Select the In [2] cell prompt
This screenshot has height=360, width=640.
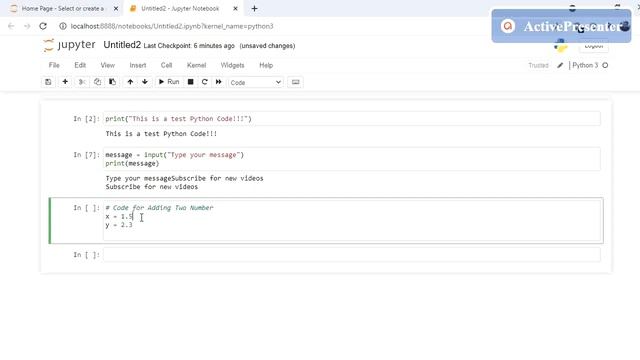tap(86, 119)
